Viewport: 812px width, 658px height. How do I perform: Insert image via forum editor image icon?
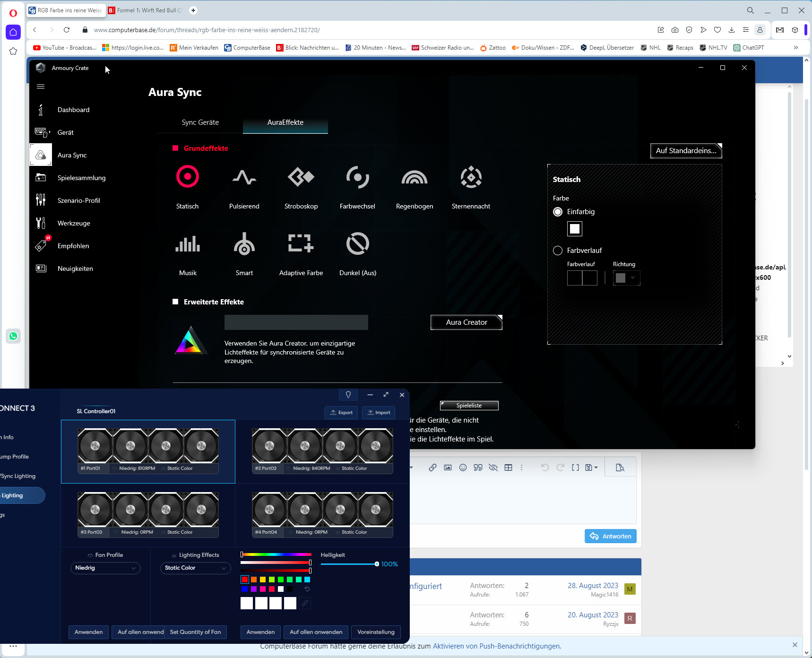448,468
